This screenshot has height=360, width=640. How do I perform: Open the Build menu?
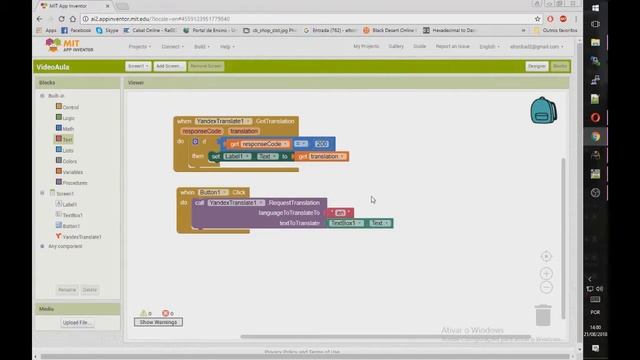(202, 47)
